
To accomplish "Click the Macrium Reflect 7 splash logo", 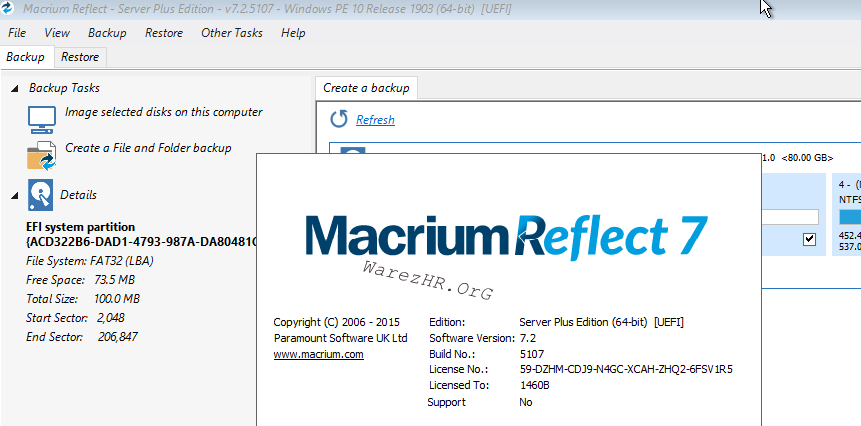I will pos(505,236).
